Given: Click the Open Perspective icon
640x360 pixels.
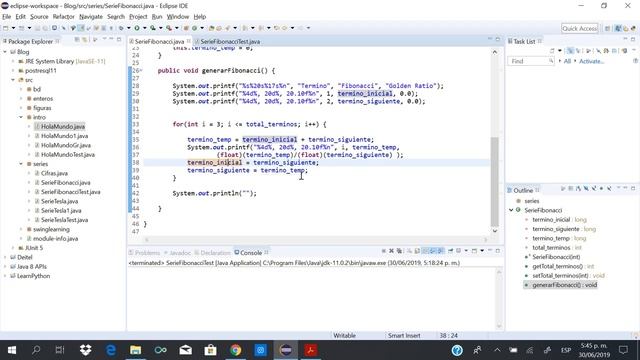Looking at the screenshot, I should 607,28.
